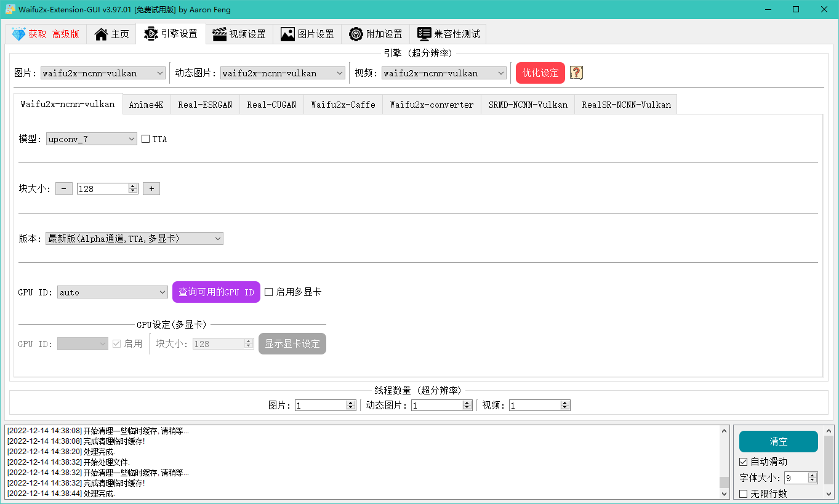Screen dimensions: 839x504
Task: Switch to the Anime4K tab
Action: pos(147,105)
